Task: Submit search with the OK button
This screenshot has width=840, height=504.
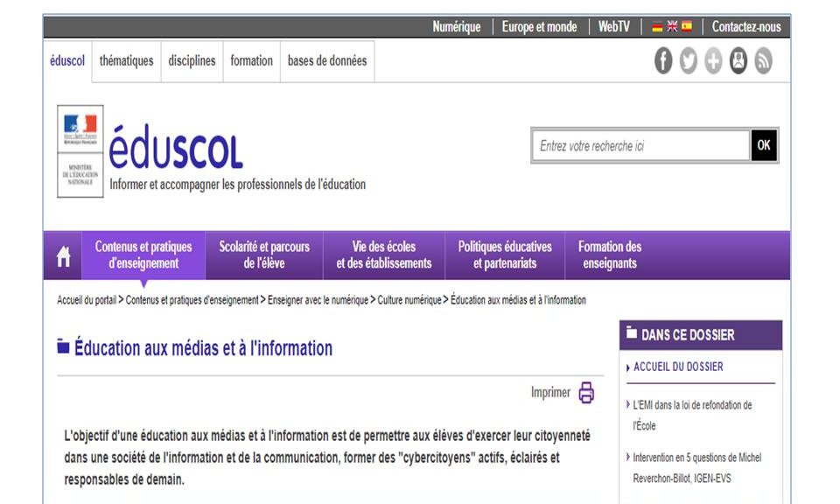Action: point(764,145)
